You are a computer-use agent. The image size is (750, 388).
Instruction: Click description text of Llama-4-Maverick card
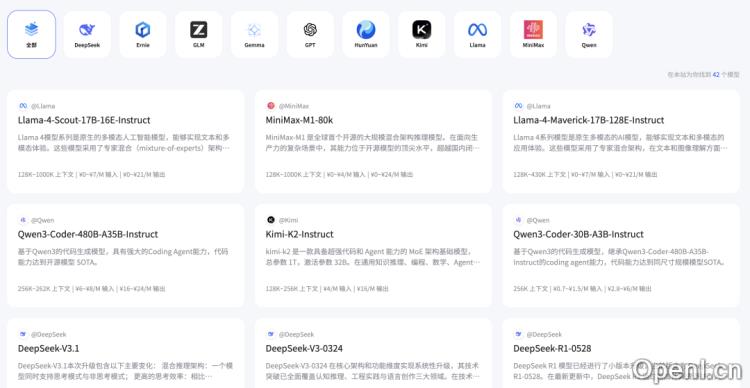click(620, 143)
